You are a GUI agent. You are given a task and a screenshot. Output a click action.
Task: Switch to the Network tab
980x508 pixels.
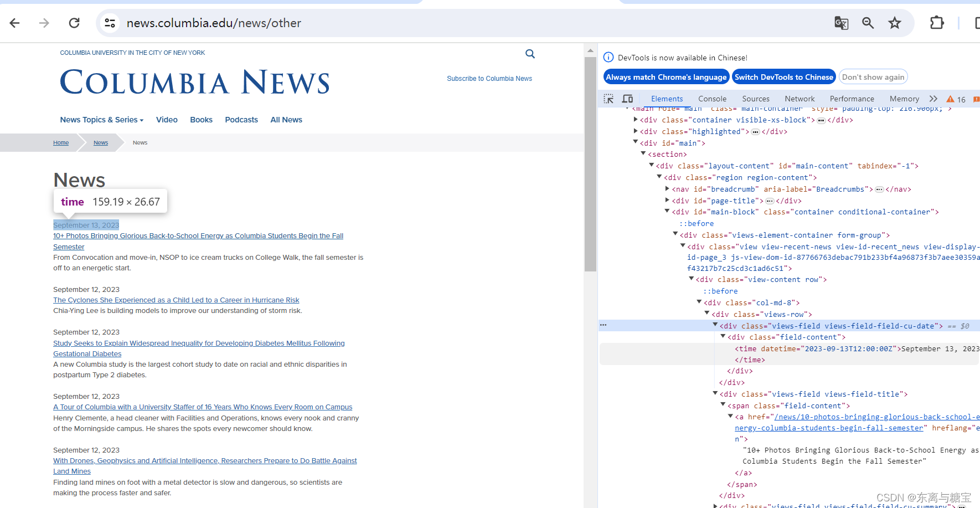point(800,99)
